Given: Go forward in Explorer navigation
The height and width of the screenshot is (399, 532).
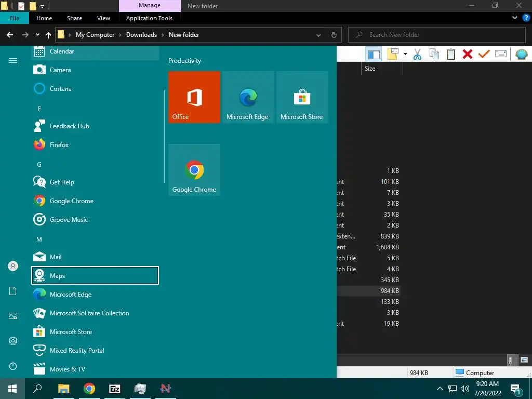Looking at the screenshot, I should (25, 35).
